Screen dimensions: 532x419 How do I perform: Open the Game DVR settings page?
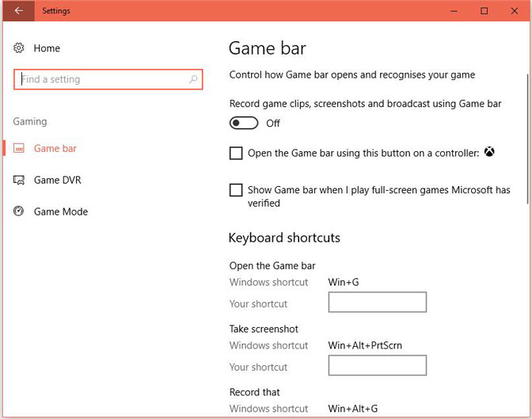[x=57, y=181]
